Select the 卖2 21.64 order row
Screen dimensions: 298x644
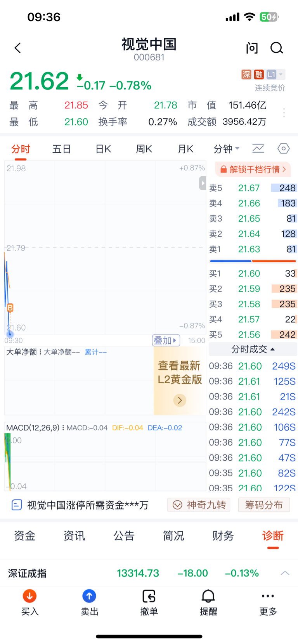pyautogui.click(x=253, y=234)
